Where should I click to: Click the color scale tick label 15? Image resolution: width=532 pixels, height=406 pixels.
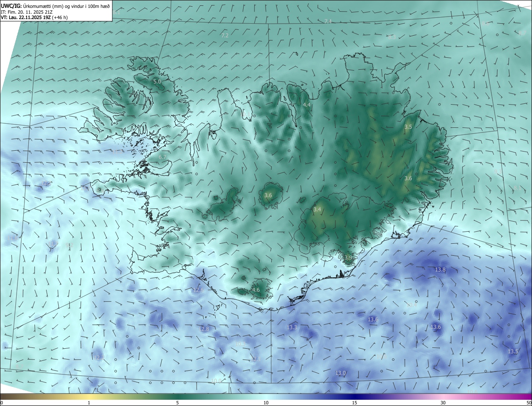[355, 403]
